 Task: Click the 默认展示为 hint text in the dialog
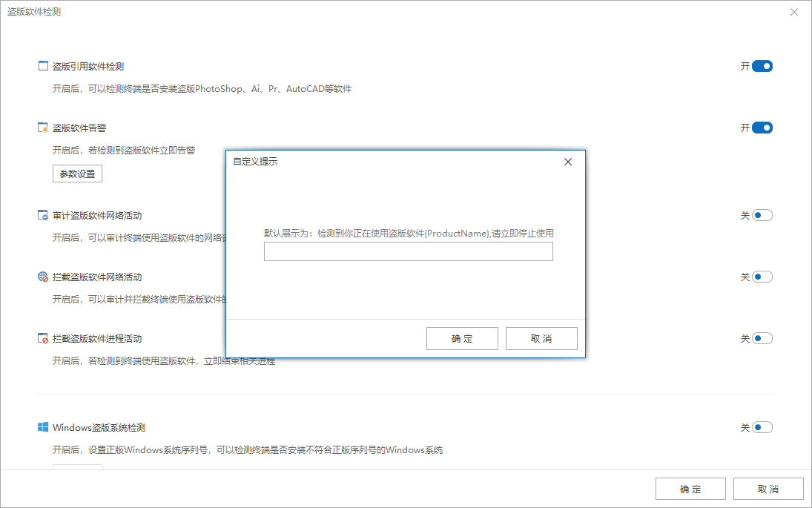point(409,234)
